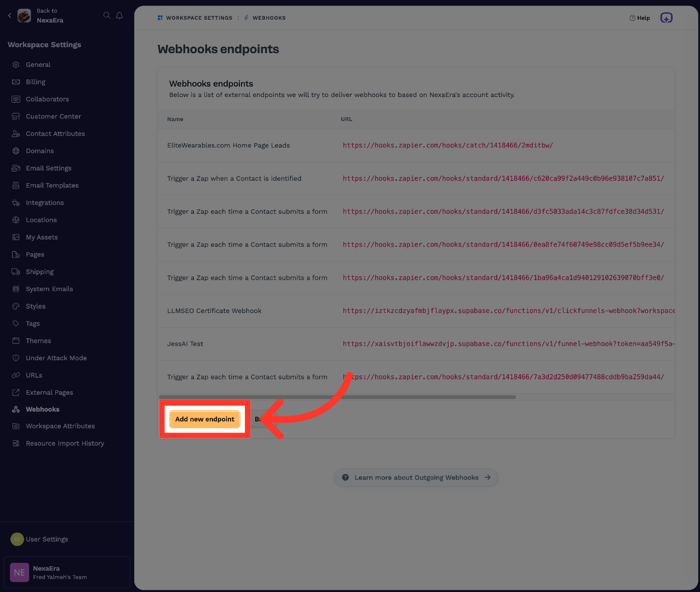Image resolution: width=700 pixels, height=592 pixels.
Task: Open the Billing settings menu item
Action: pos(36,82)
